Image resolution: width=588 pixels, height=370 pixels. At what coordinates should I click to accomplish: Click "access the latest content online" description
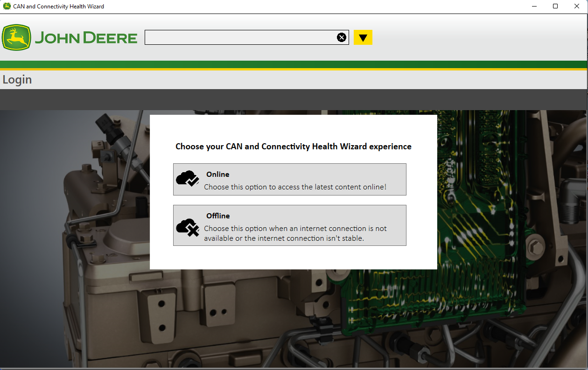(295, 187)
